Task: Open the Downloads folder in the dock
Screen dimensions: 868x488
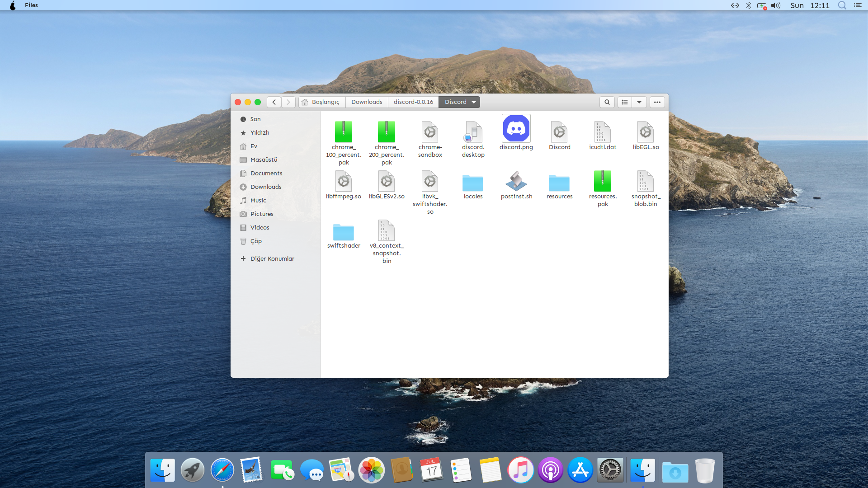Action: 675,472
